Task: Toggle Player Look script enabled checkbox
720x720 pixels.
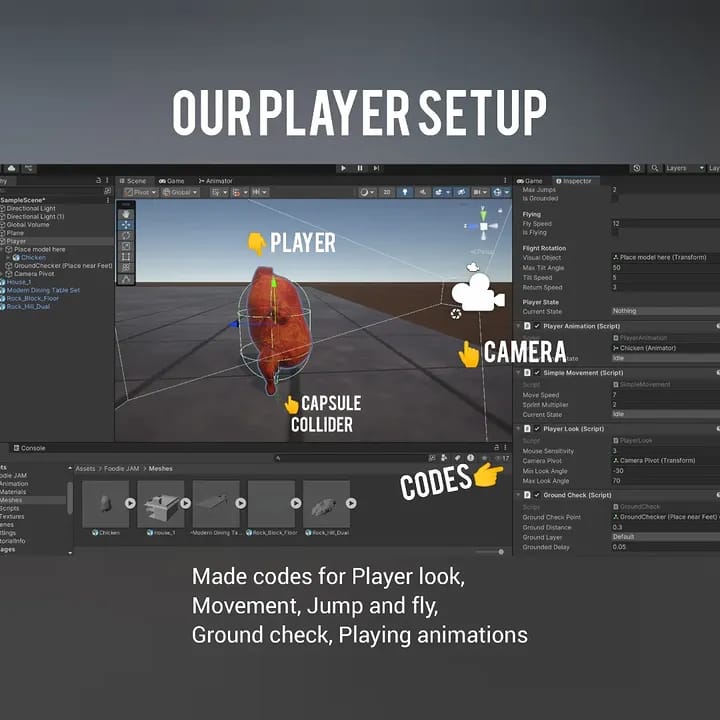Action: (x=537, y=428)
